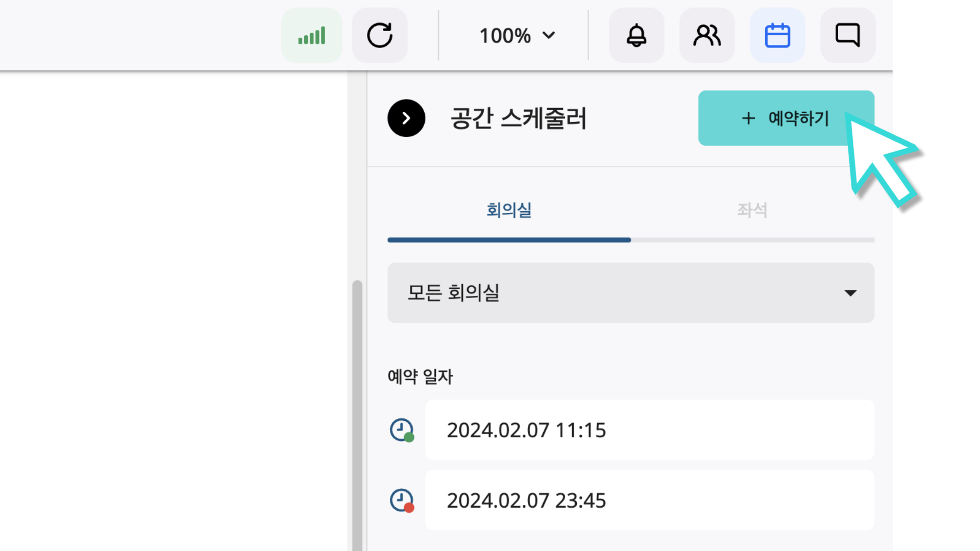Open the chat bubble icon
Viewport: 980px width, 551px height.
[848, 35]
